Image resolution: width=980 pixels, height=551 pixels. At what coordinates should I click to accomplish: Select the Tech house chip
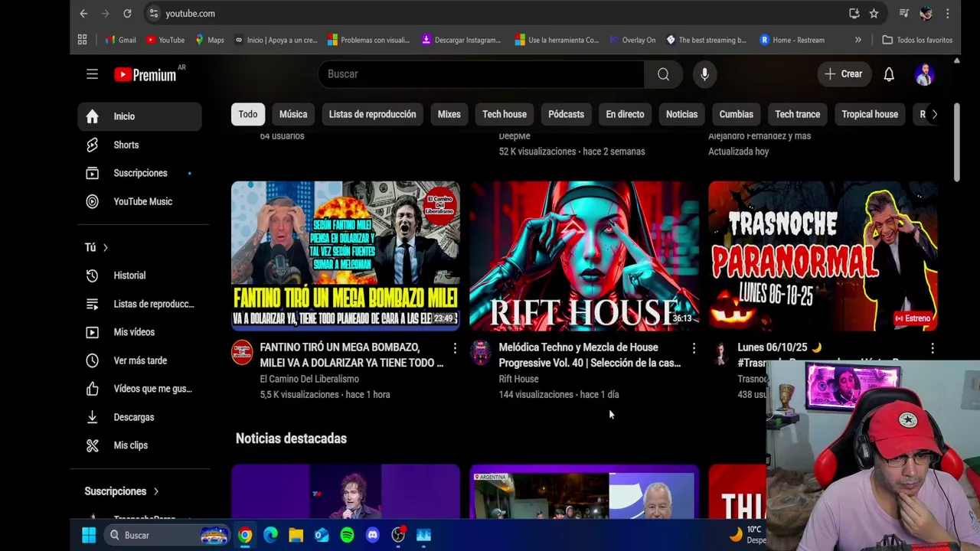[505, 114]
